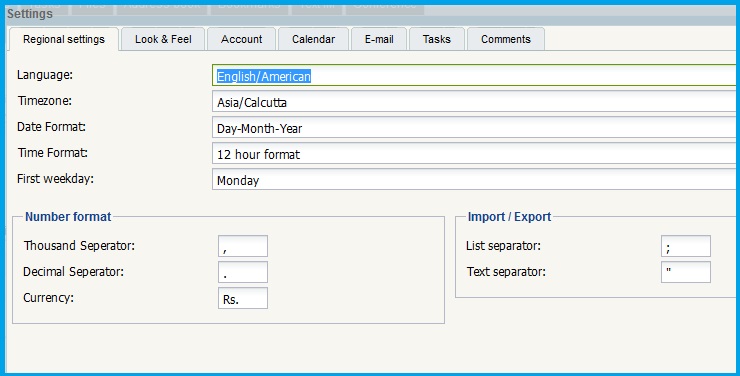Viewport: 740px width, 376px height.
Task: Open the Language combo box showing English/American
Action: tap(473, 75)
